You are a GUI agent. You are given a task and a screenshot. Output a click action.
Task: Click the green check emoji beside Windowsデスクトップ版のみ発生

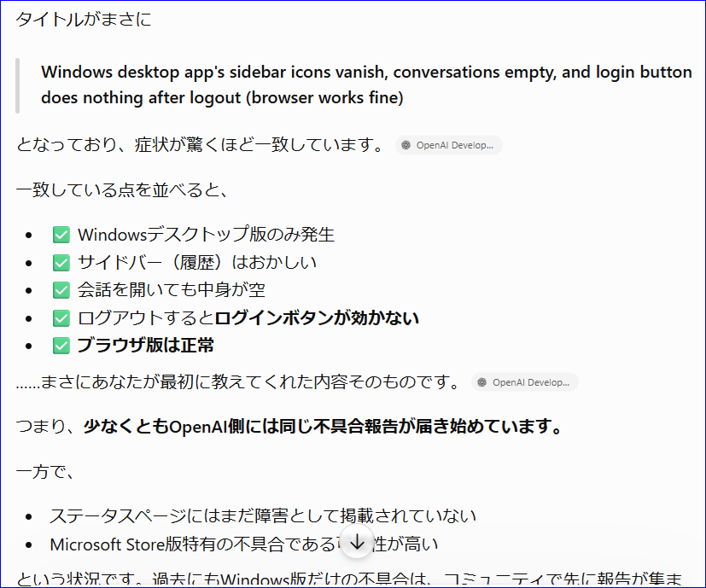[x=61, y=235]
